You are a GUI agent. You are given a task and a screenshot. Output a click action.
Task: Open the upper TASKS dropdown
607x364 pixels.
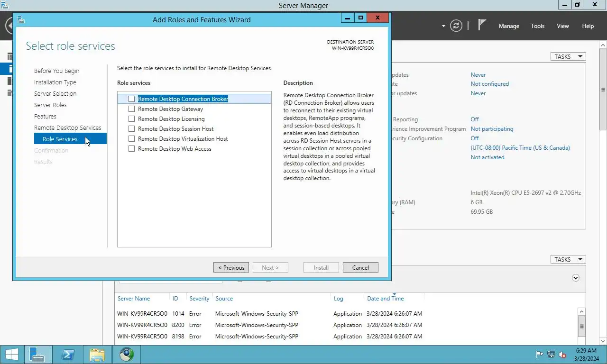click(x=568, y=56)
